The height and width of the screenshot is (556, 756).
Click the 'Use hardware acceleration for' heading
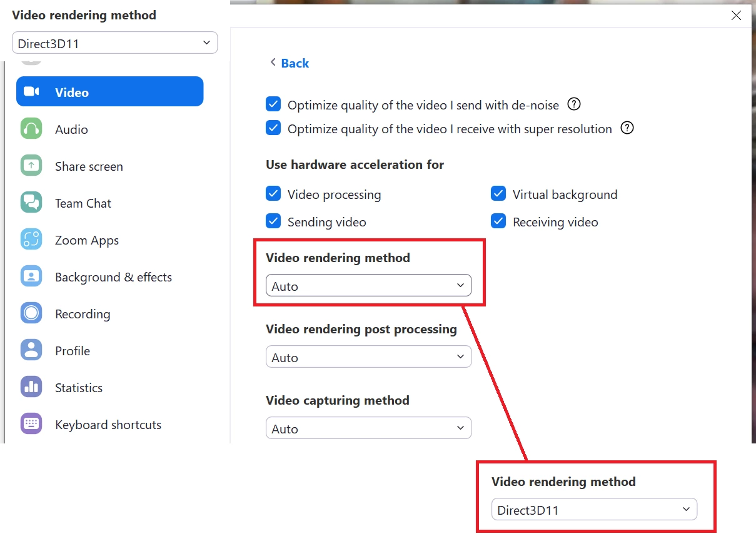point(355,164)
